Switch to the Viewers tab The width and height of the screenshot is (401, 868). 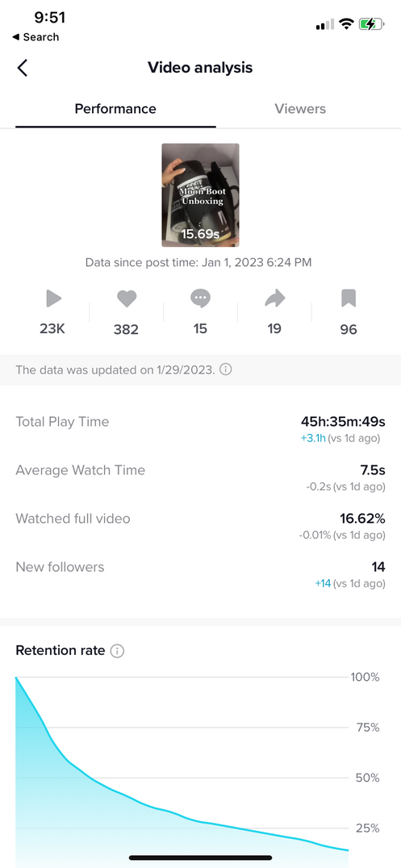pos(300,109)
